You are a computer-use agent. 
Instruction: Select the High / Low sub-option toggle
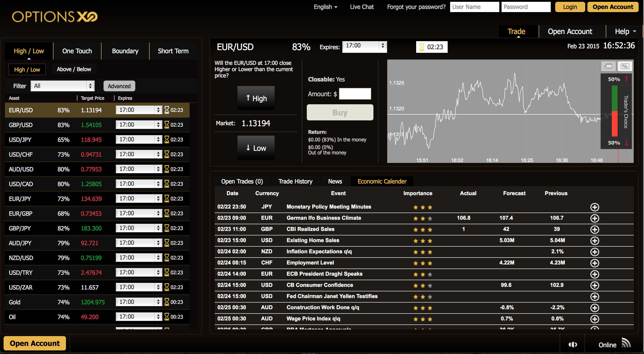(27, 70)
